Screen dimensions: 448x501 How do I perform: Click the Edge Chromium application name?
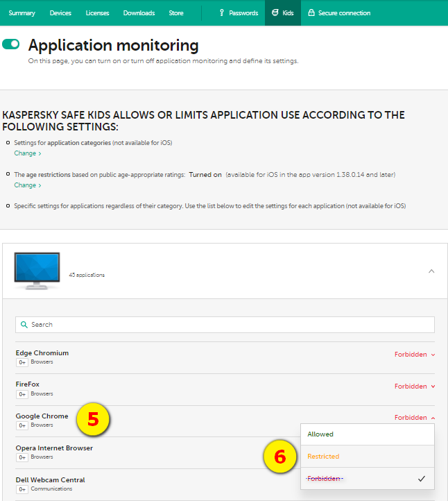coord(42,353)
